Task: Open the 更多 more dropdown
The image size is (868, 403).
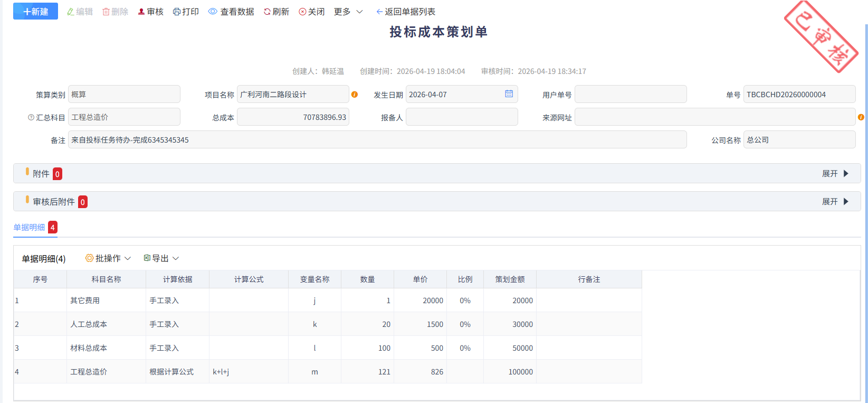Action: [x=348, y=12]
